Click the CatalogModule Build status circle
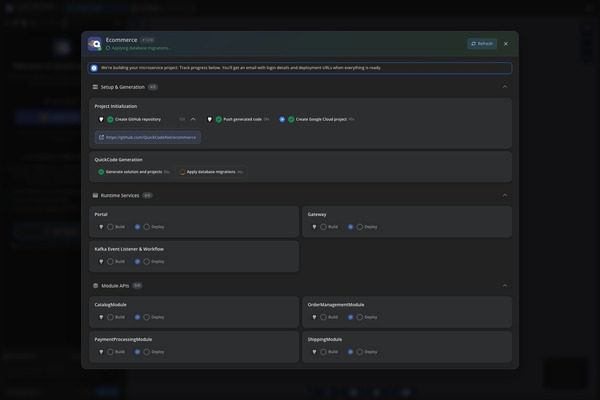The width and height of the screenshot is (600, 400). click(110, 317)
